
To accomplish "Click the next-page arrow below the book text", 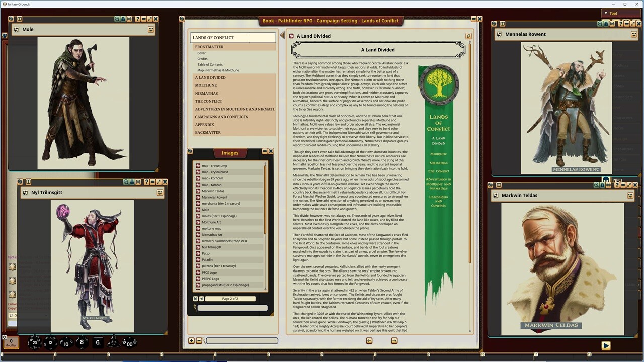I will click(x=394, y=340).
